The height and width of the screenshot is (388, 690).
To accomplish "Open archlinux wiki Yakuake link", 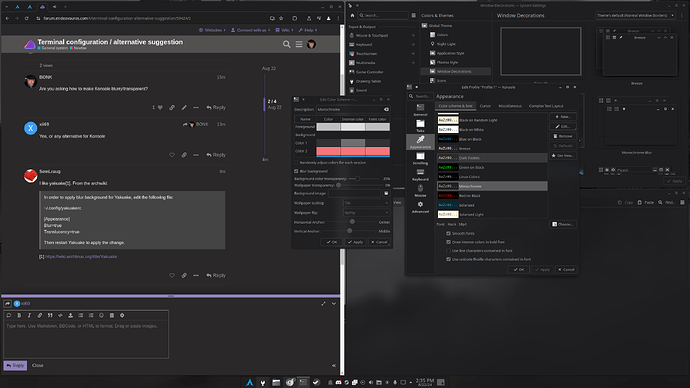I will pyautogui.click(x=81, y=256).
